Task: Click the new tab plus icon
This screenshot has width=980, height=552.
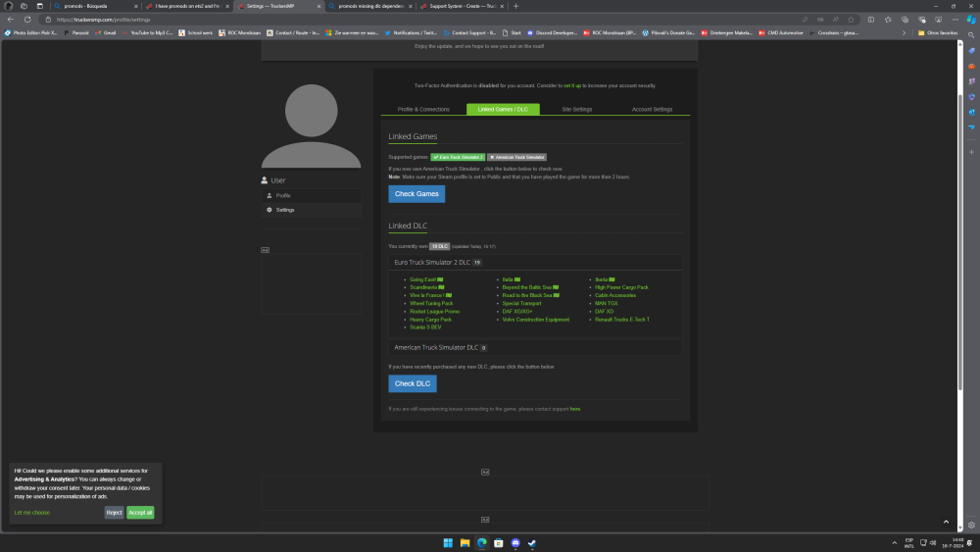Action: point(516,6)
